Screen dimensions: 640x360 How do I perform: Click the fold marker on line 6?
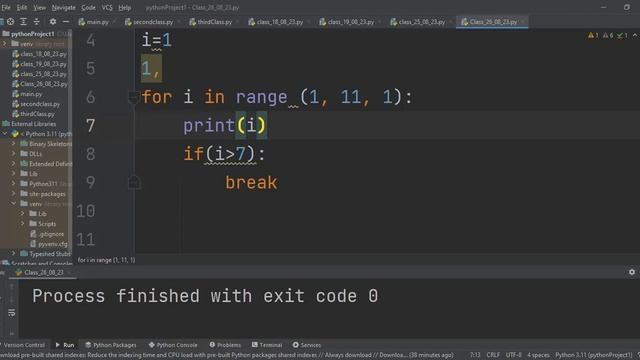tap(133, 97)
